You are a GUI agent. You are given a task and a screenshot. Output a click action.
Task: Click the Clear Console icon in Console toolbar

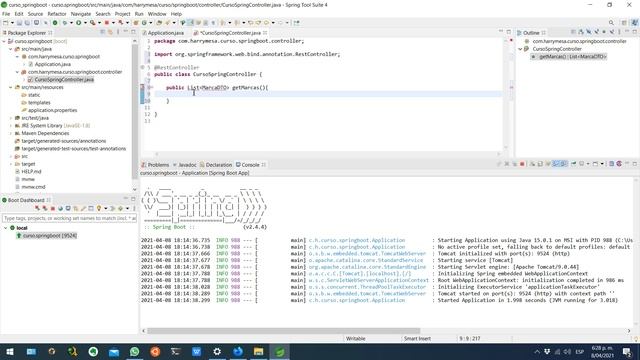532,164
